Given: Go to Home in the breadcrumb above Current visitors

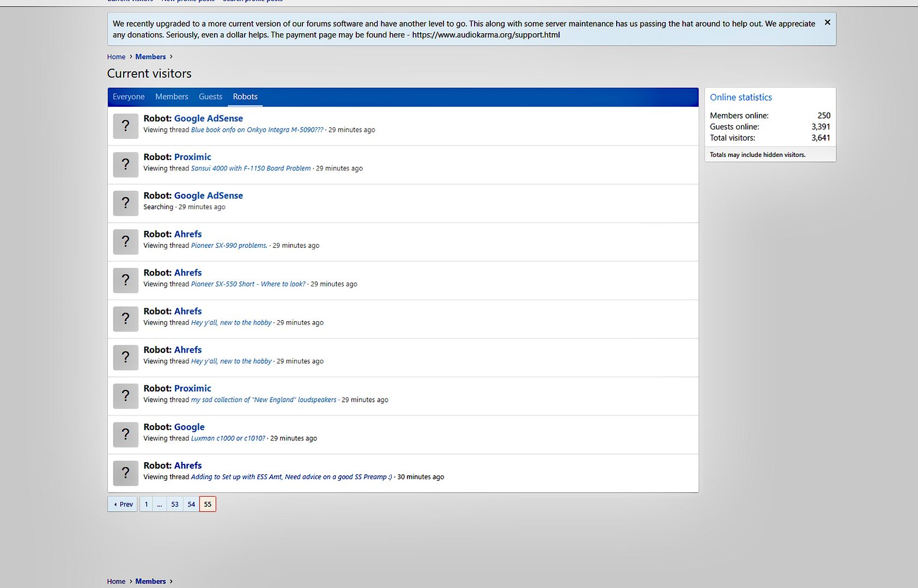Looking at the screenshot, I should pyautogui.click(x=116, y=57).
